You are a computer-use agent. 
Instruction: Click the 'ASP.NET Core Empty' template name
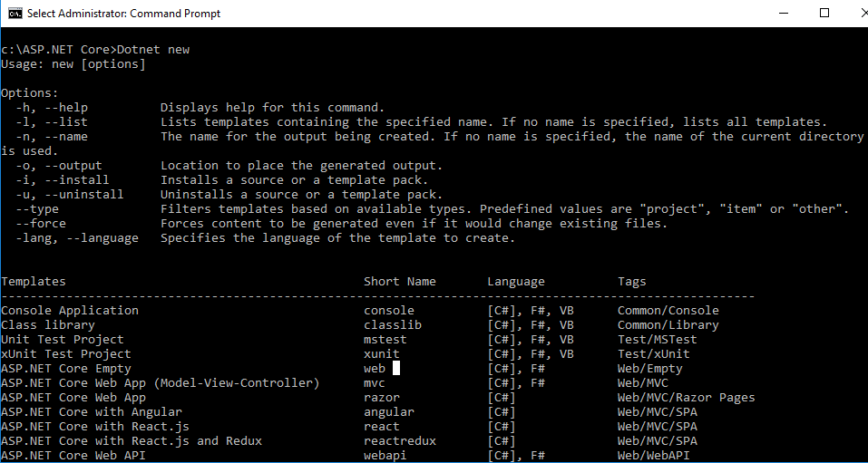[66, 368]
